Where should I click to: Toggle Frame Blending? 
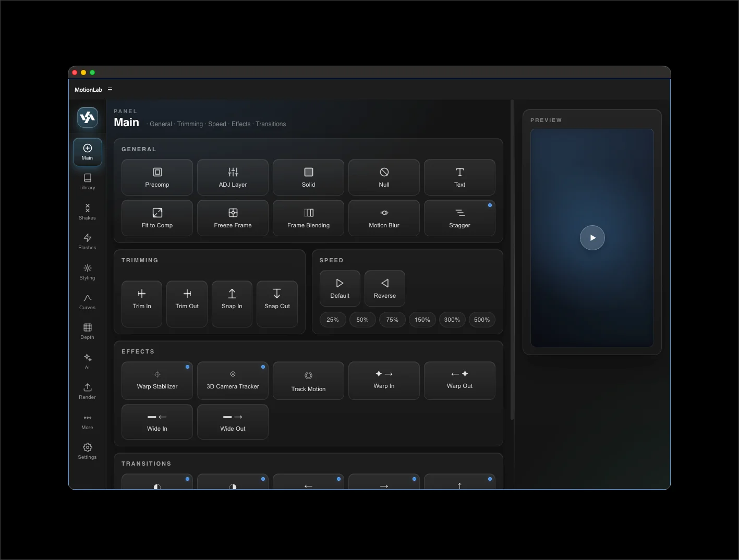(x=308, y=218)
